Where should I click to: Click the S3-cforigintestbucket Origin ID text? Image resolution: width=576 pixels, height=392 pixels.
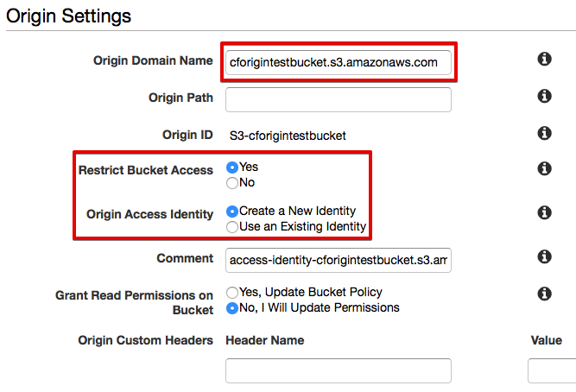point(288,136)
